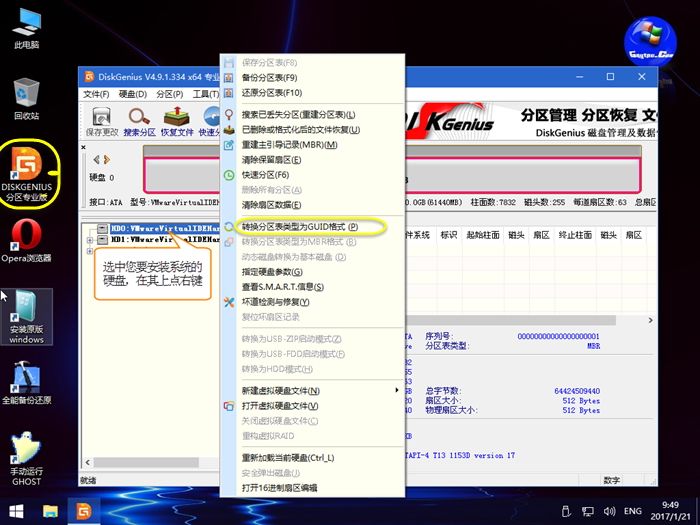Viewport: 700px width, 525px height.
Task: Open the 硬盘(D) menu
Action: click(x=133, y=94)
